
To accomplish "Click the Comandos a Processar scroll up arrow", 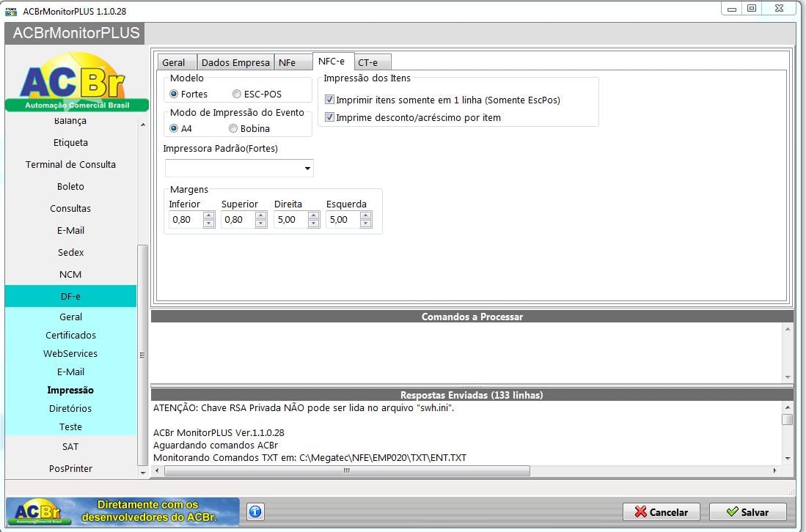I will 788,329.
